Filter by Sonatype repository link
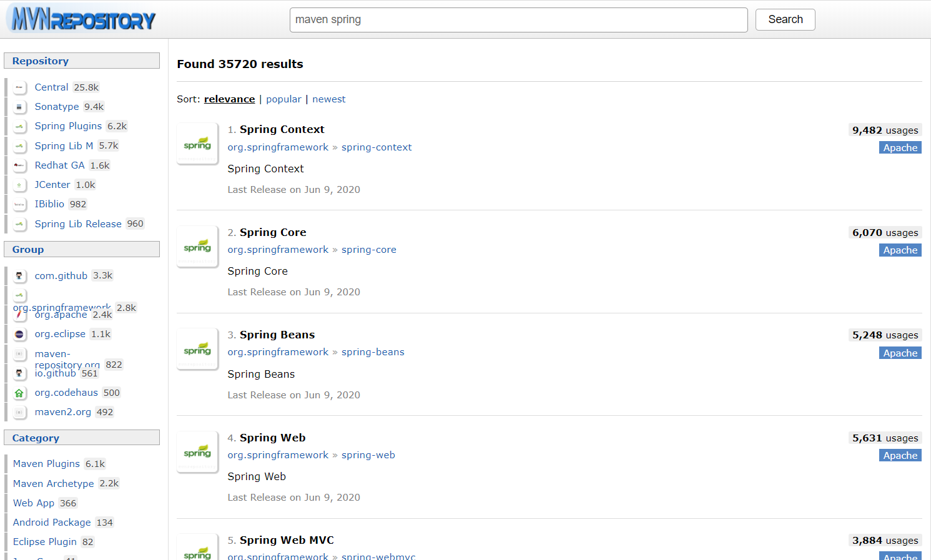Viewport: 931px width, 560px height. (57, 107)
